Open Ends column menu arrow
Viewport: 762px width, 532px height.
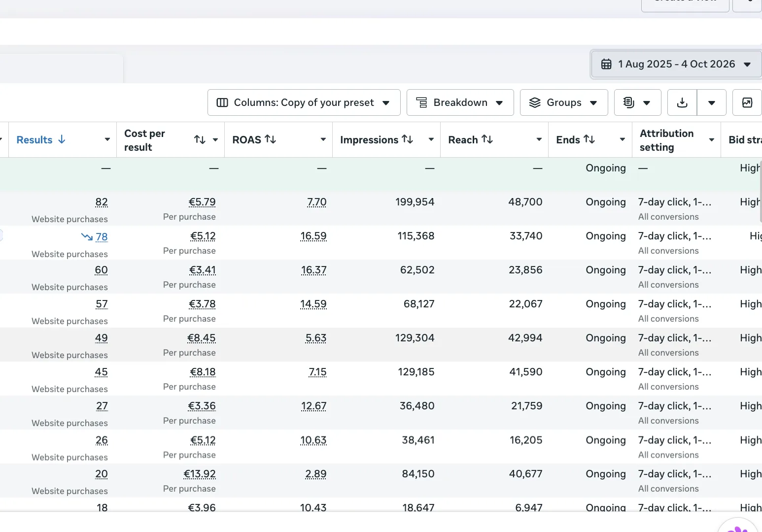click(x=622, y=140)
